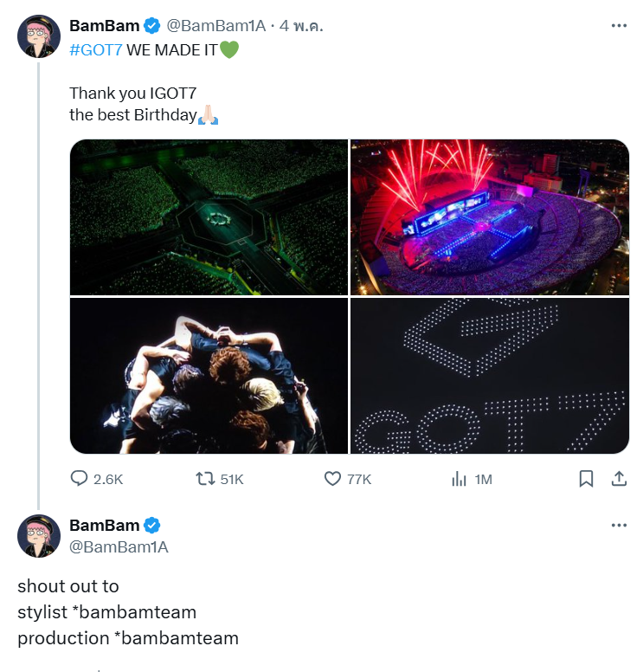
Task: Click @BamBam1A handle under second tweet
Action: coord(119,546)
